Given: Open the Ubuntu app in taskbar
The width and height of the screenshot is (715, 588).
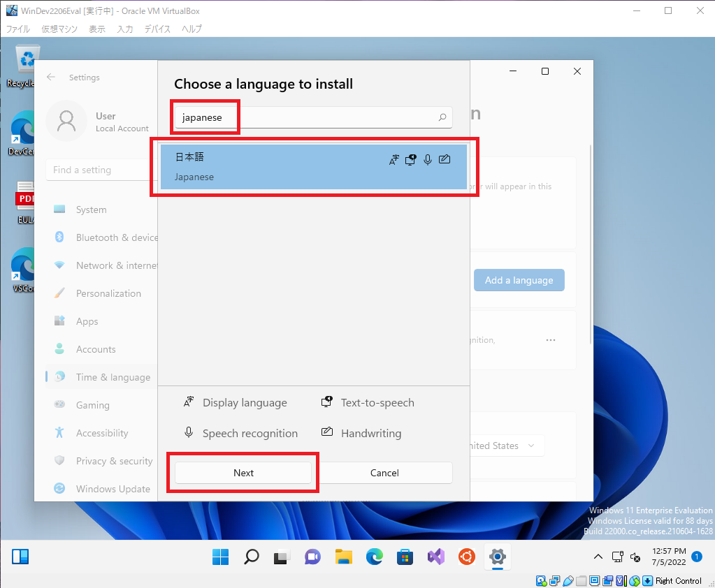Looking at the screenshot, I should tap(467, 557).
